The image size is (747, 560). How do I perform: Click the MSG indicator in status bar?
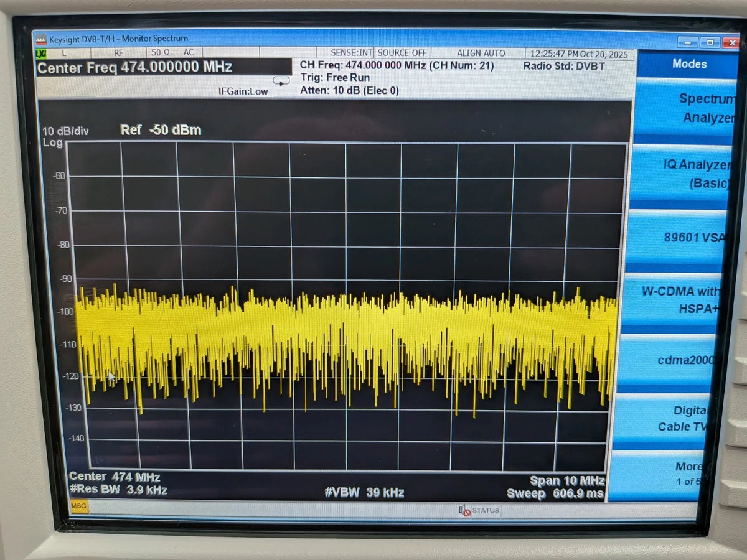[79, 506]
